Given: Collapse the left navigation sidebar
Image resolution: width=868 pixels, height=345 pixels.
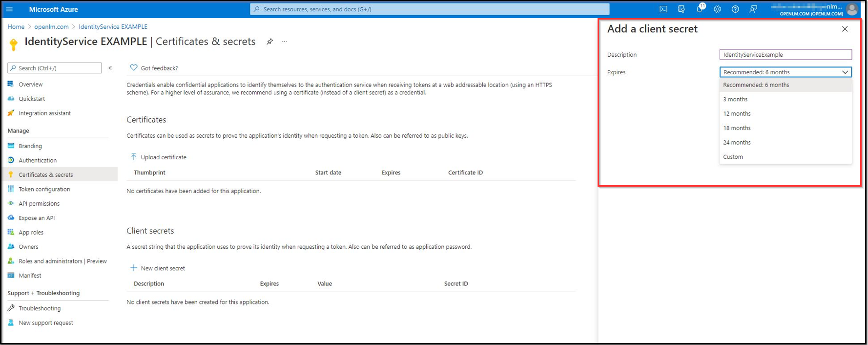Looking at the screenshot, I should (x=110, y=68).
